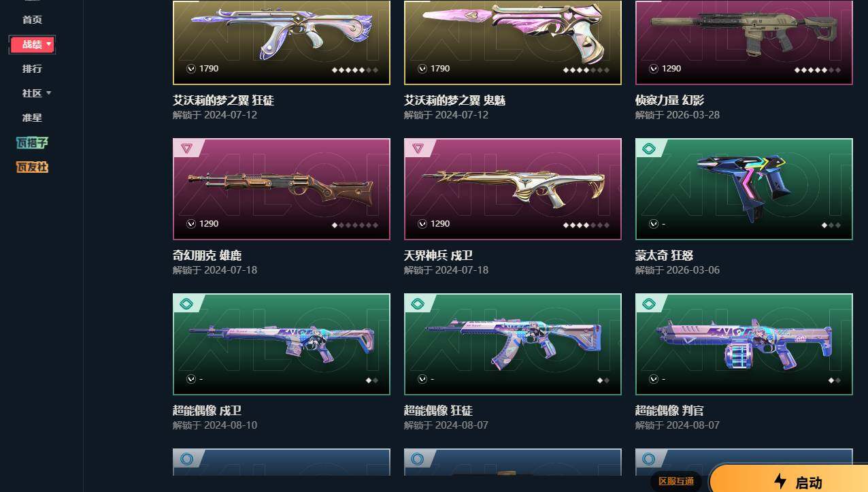
Task: Click the lightning icon on the 启动 button
Action: [780, 482]
